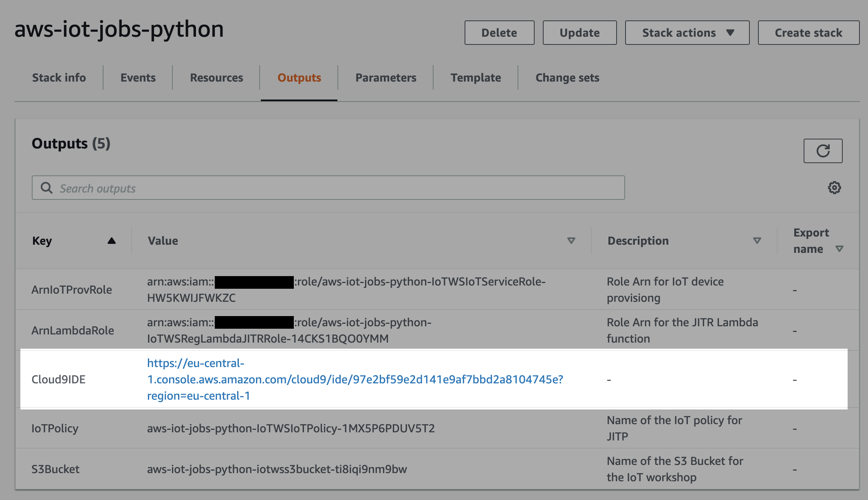Image resolution: width=868 pixels, height=500 pixels.
Task: Click the Update button
Action: 579,33
